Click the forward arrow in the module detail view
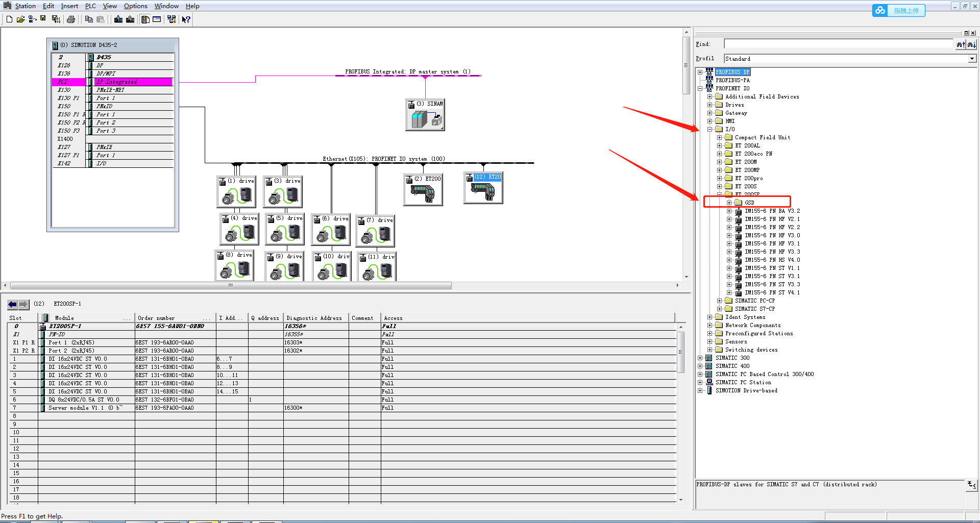This screenshot has width=980, height=523. [x=23, y=304]
